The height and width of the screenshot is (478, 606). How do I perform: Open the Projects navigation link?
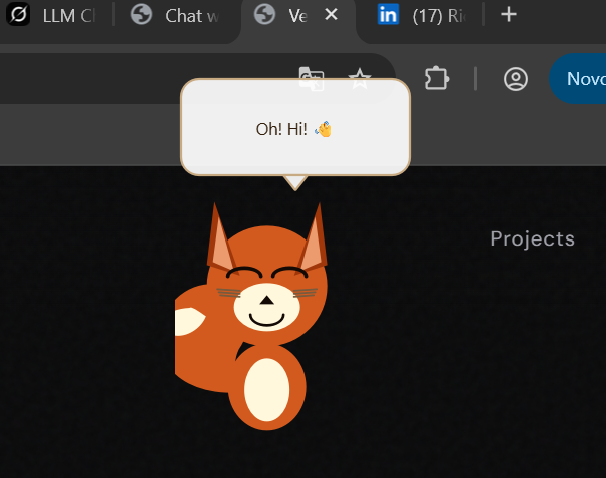click(x=532, y=239)
